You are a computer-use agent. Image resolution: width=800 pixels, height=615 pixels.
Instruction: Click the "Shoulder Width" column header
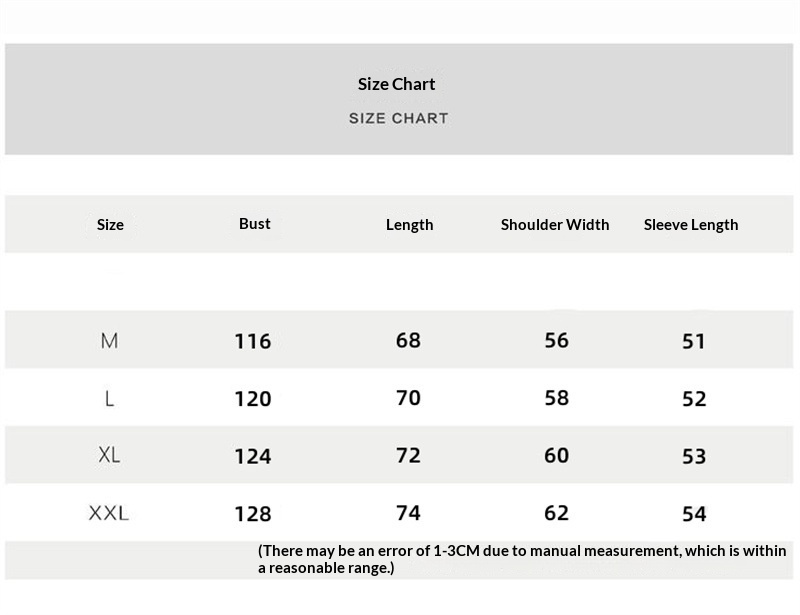coord(555,225)
